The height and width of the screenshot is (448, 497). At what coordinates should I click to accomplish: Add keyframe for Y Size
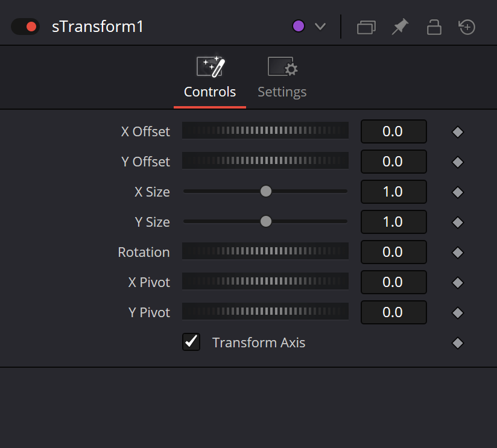click(x=457, y=222)
